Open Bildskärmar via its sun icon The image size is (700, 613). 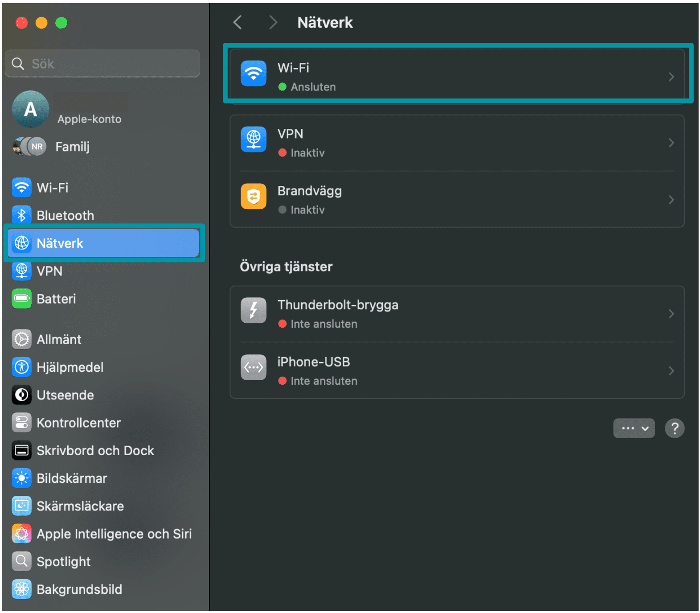pyautogui.click(x=21, y=478)
